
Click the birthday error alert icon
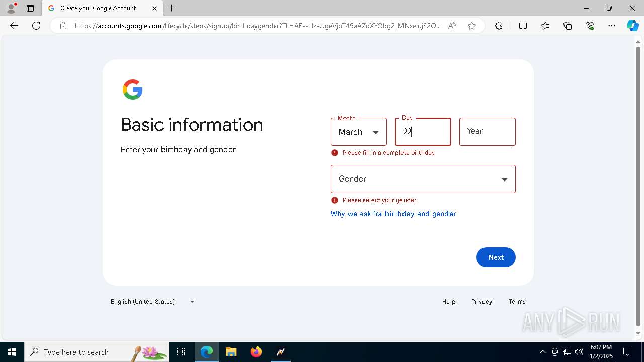(335, 153)
